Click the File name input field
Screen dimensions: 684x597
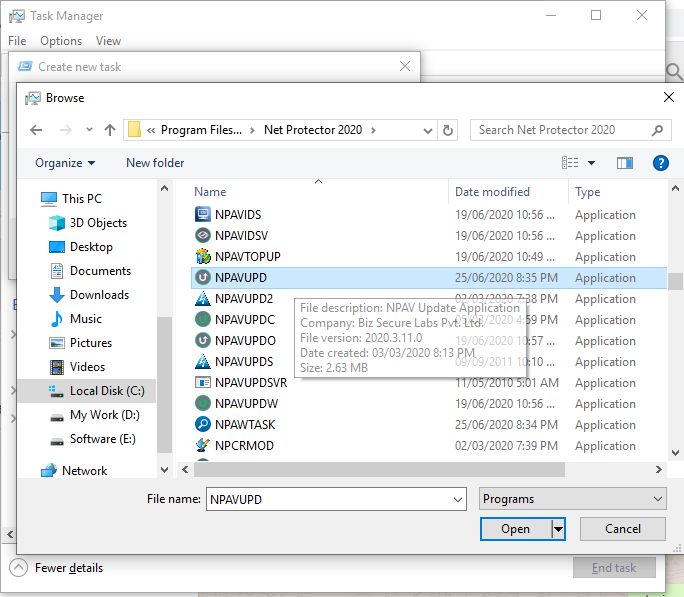click(335, 499)
